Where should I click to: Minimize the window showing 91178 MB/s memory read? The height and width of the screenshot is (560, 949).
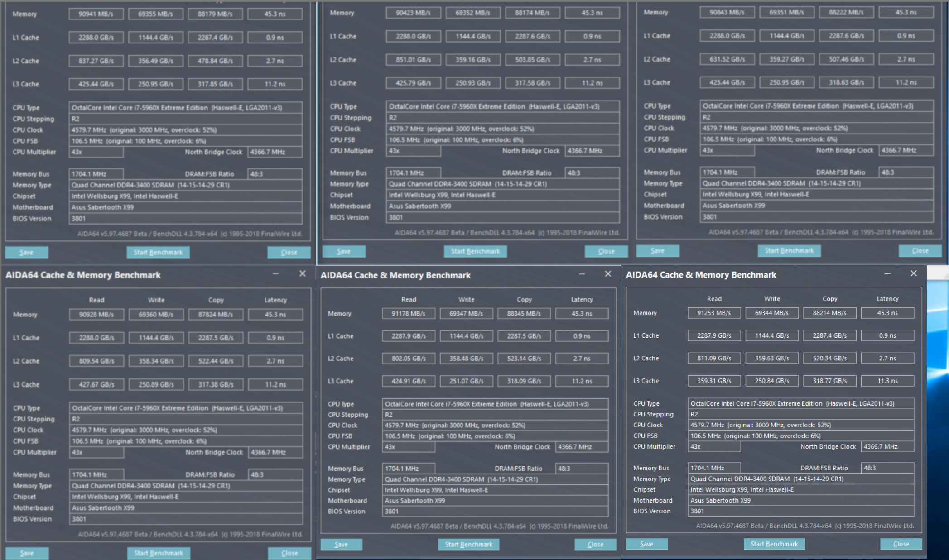(x=582, y=274)
